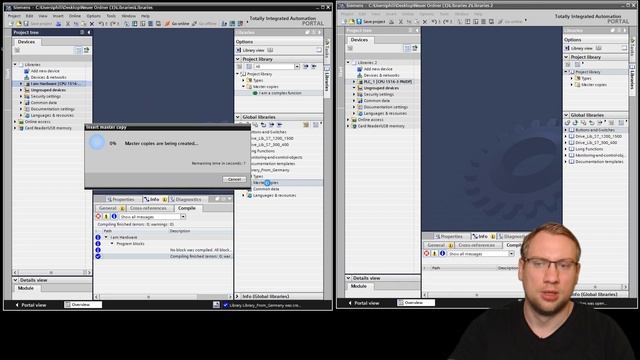Open Show all messages dropdown in left window

tap(183, 217)
